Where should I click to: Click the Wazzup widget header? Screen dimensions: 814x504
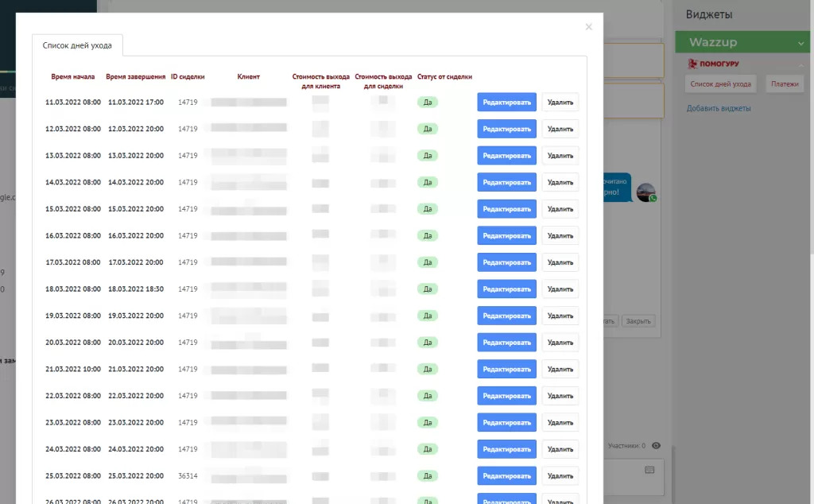[742, 42]
